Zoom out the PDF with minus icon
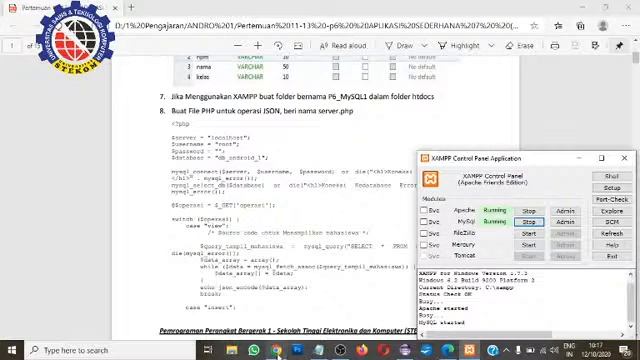Viewport: 640px width, 360px height. pyautogui.click(x=238, y=46)
